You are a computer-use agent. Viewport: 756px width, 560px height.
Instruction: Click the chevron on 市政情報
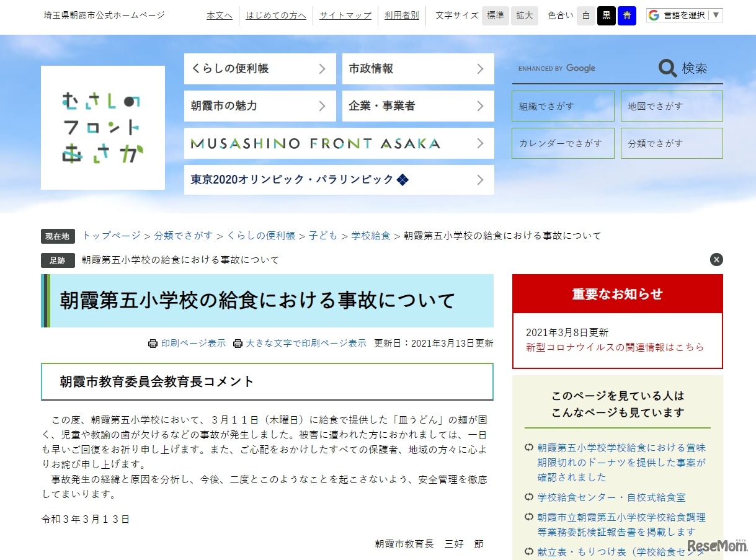(480, 69)
